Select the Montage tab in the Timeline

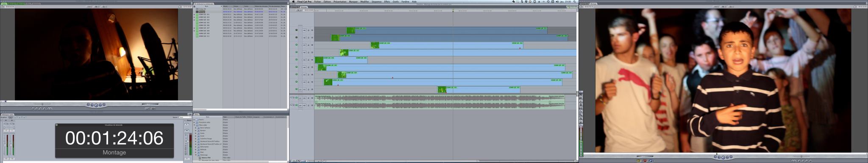tap(304, 7)
